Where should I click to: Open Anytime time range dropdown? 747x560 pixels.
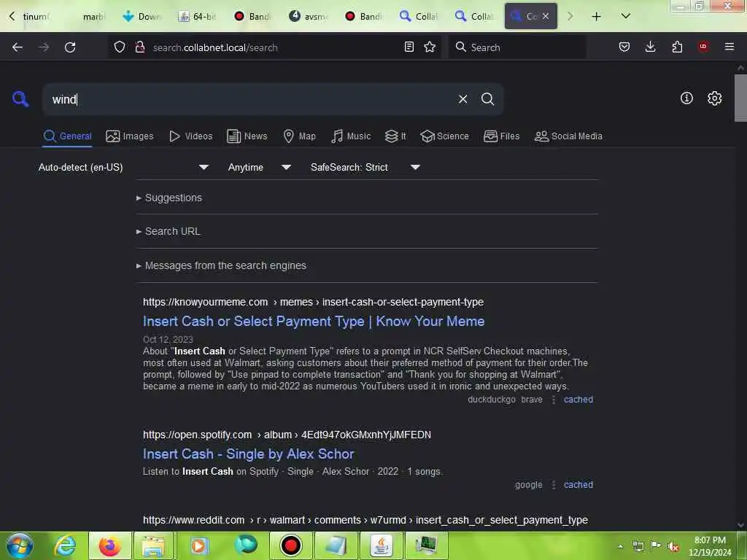pyautogui.click(x=259, y=167)
